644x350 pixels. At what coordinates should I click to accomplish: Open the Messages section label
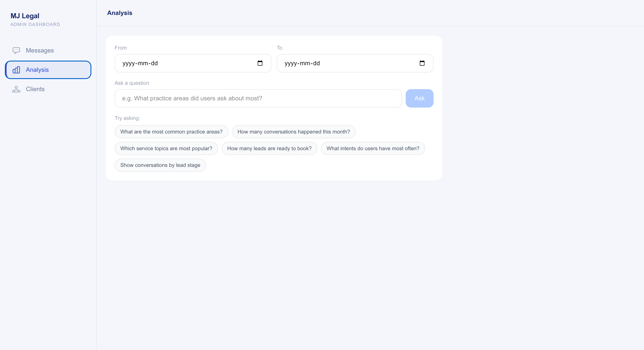pos(40,51)
